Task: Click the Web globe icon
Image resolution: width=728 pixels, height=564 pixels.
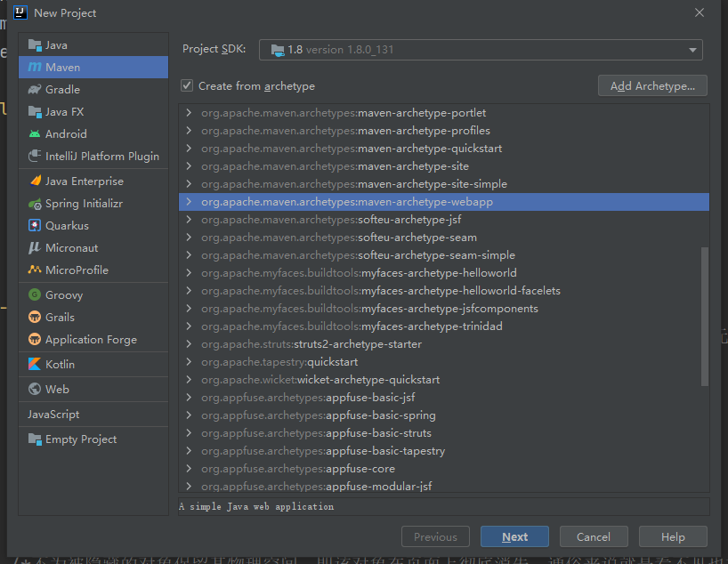Action: pyautogui.click(x=35, y=389)
